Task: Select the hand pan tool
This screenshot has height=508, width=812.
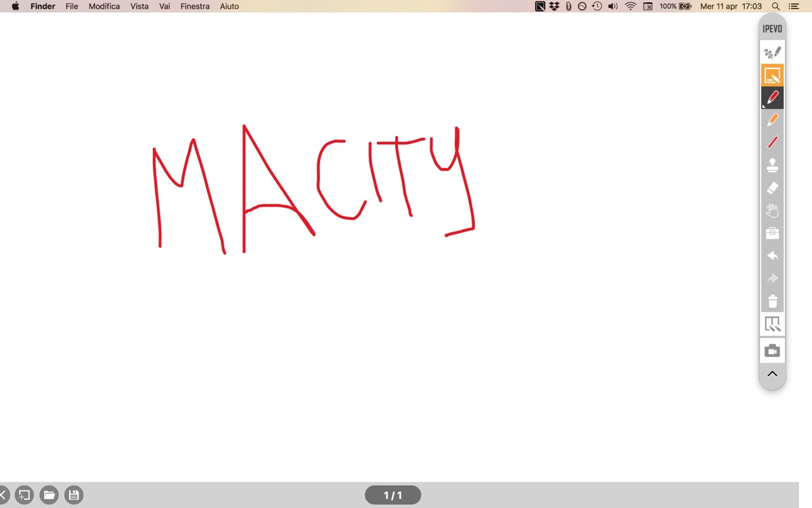Action: [x=772, y=211]
